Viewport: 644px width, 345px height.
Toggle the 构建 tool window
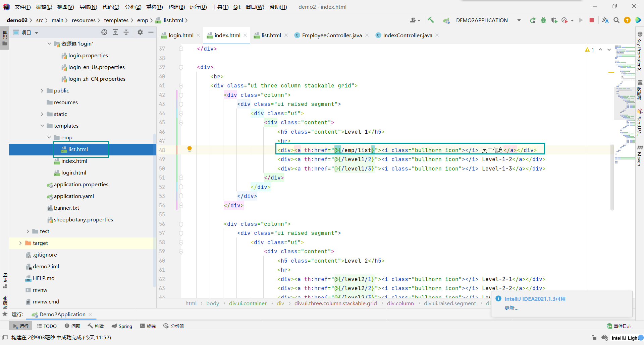coord(96,326)
